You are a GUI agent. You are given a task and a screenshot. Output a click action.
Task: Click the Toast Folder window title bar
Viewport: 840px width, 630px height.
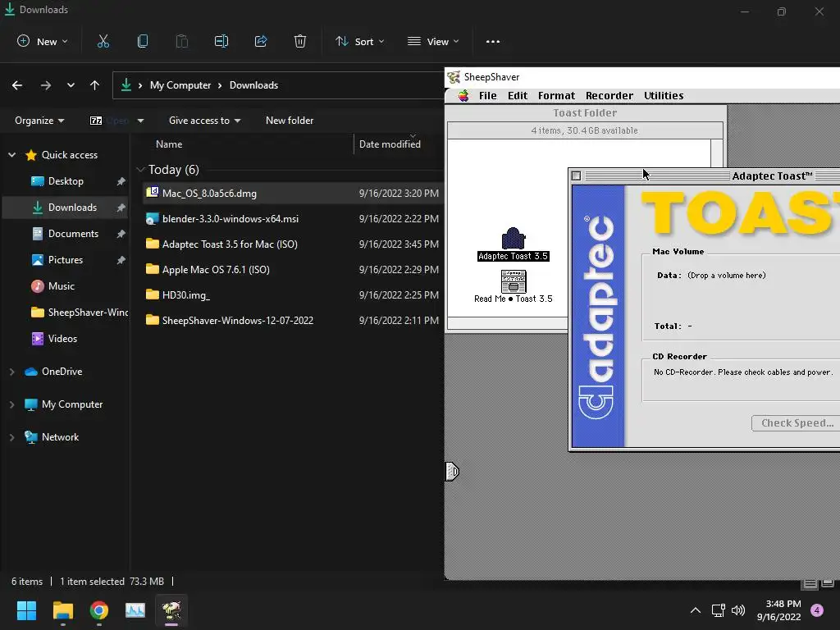coord(585,113)
